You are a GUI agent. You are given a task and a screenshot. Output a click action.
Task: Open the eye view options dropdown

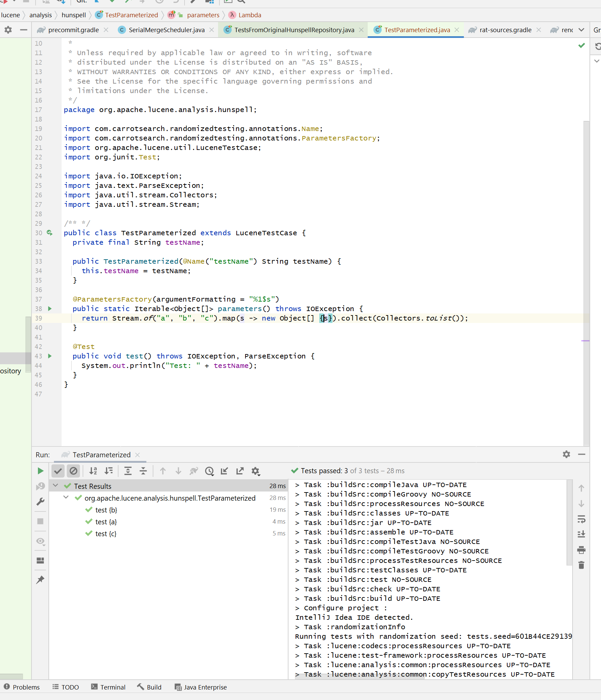pyautogui.click(x=41, y=541)
